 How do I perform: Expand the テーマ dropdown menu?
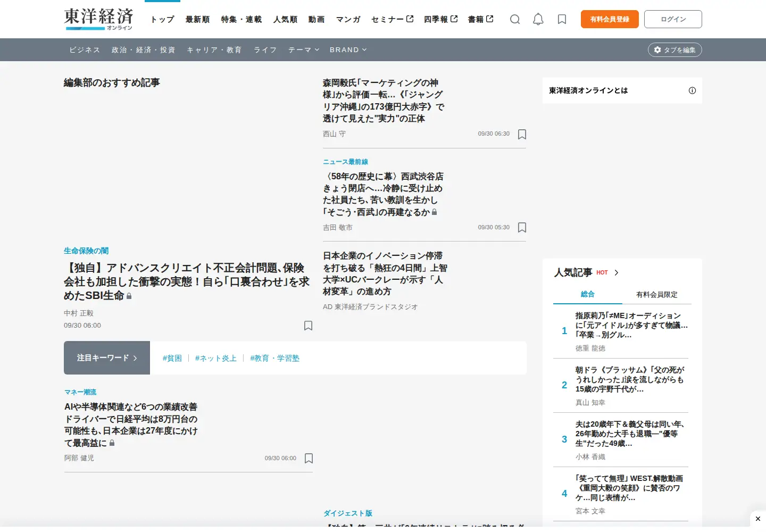304,50
